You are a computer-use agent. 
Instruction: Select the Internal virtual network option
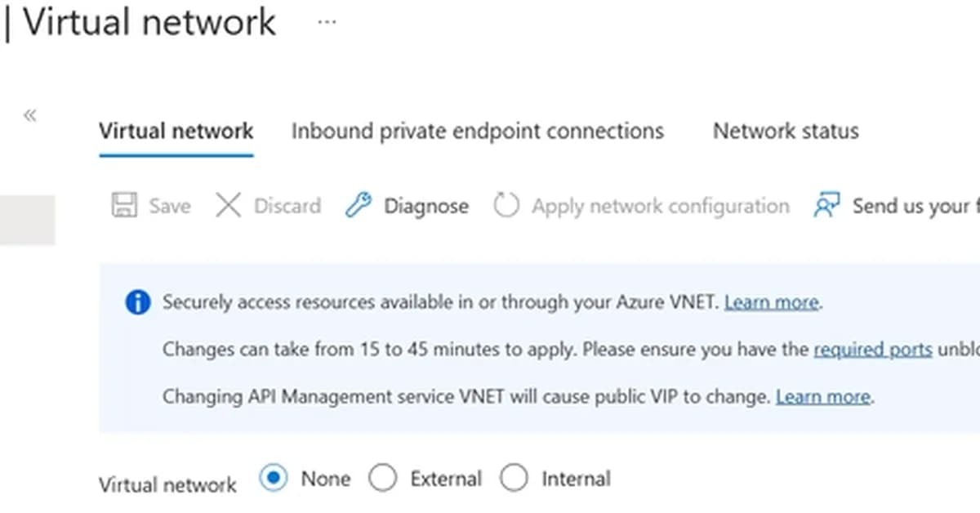(x=515, y=478)
